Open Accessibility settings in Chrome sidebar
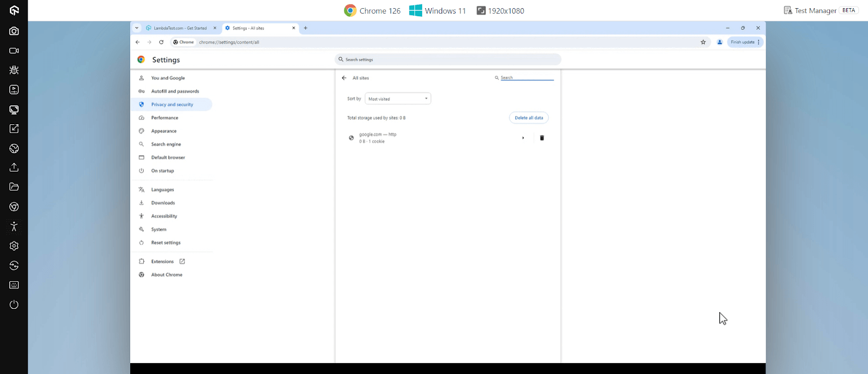Screen dimensions: 868x374 pyautogui.click(x=164, y=216)
